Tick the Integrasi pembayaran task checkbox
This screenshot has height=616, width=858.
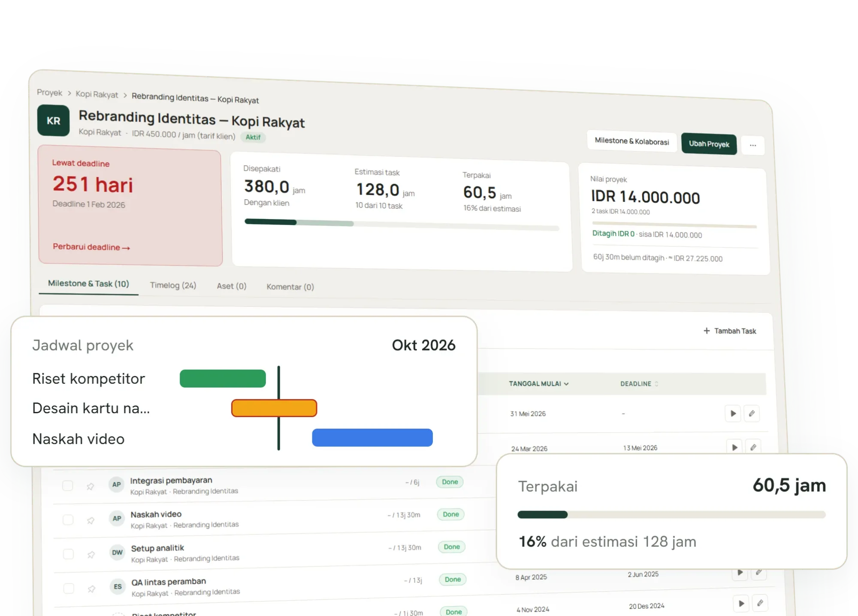point(67,486)
